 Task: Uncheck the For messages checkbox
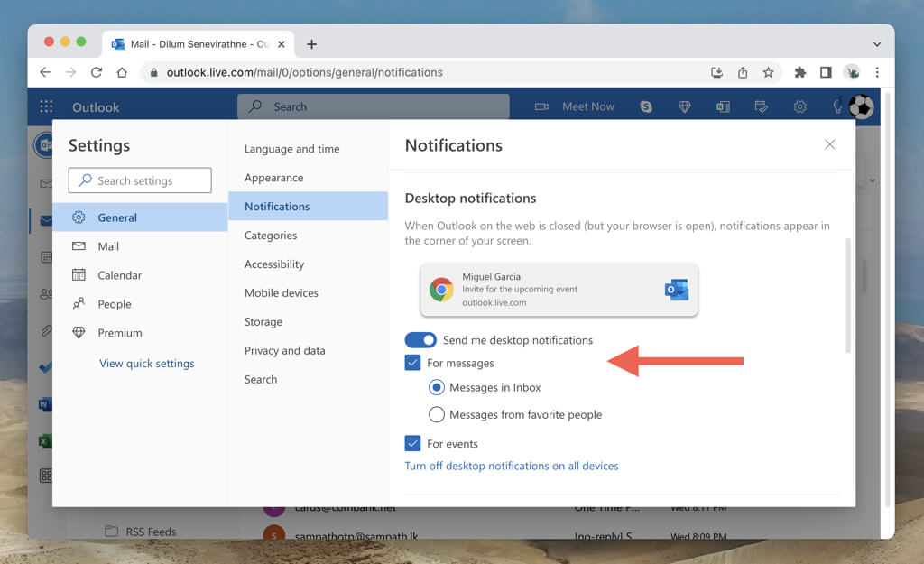tap(413, 363)
